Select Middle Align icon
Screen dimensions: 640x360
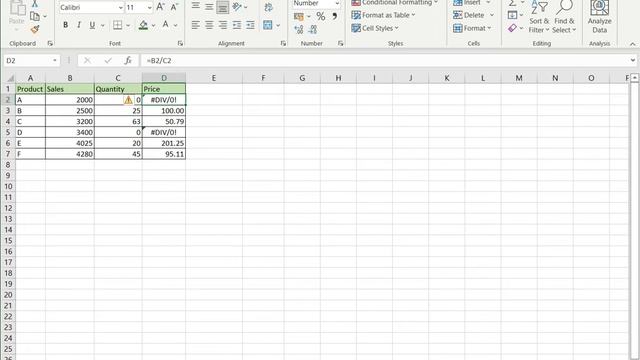click(209, 7)
